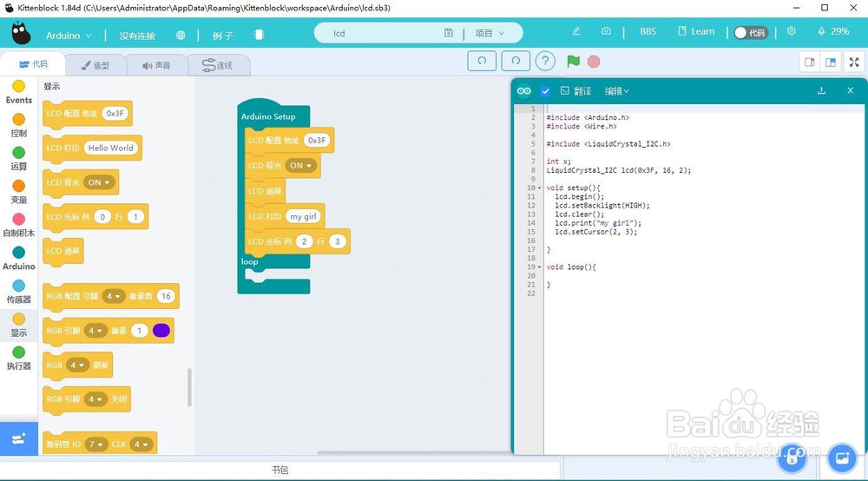Screen dimensions: 868x481
Task: Open pin dropdown on RGB 引脚 像素 block
Action: (95, 331)
